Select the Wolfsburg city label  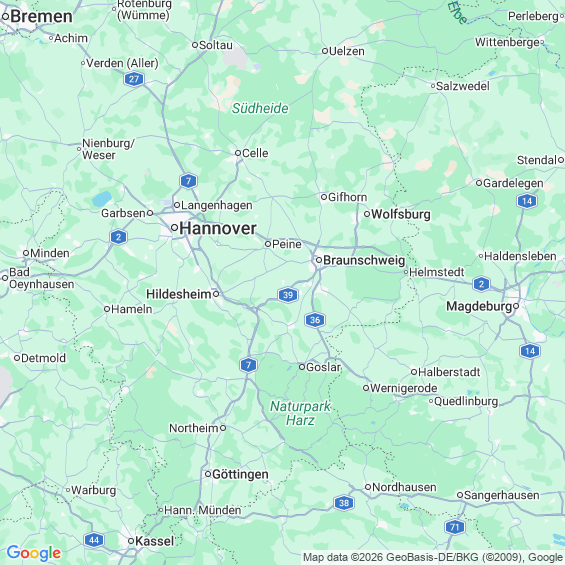click(x=401, y=214)
